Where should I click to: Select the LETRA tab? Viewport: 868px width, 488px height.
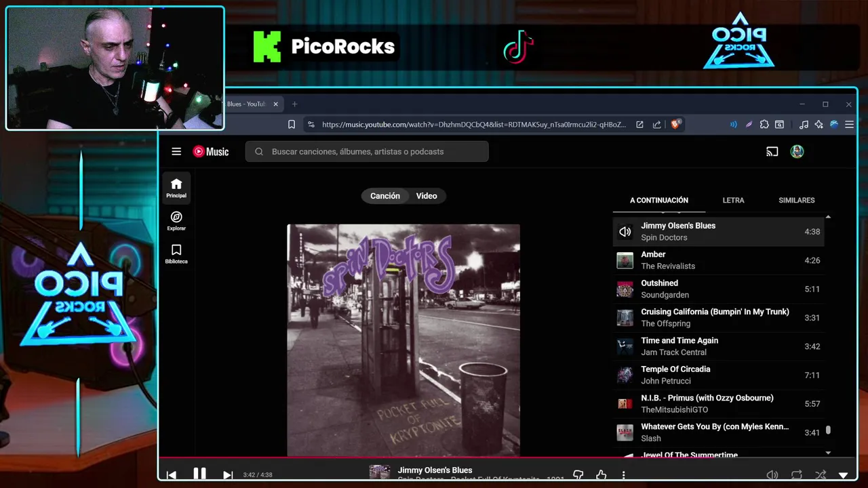(x=733, y=201)
